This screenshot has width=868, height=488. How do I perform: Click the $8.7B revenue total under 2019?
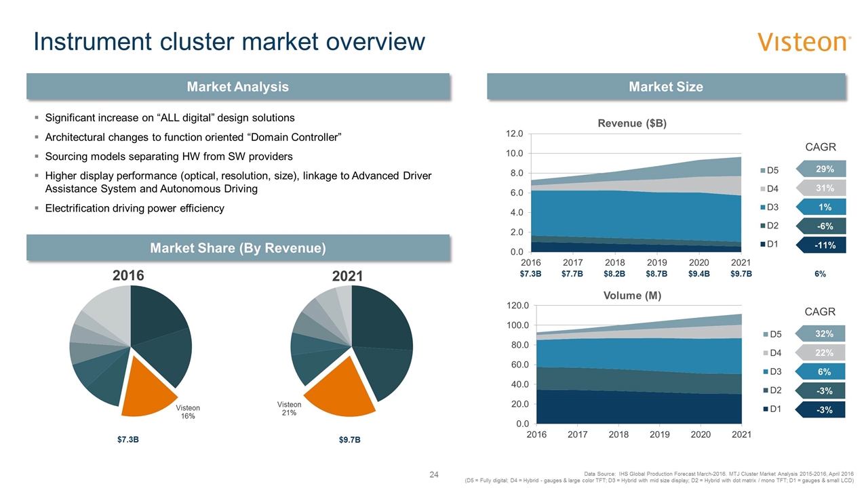657,274
